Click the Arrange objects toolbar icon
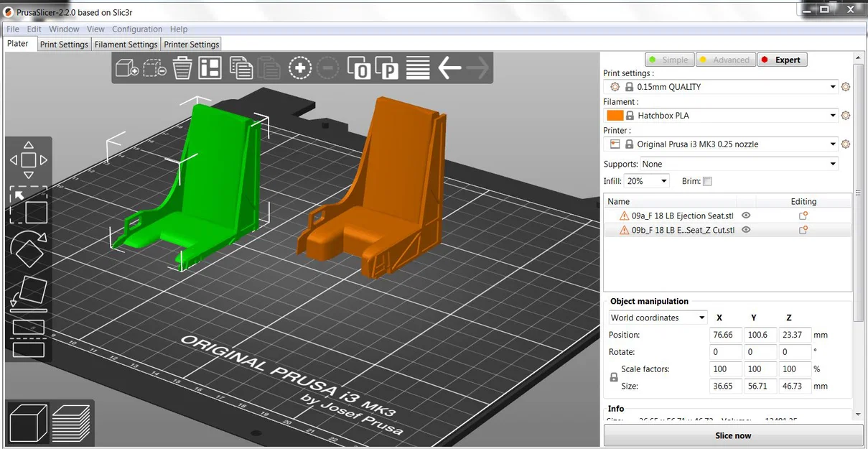Screen dimensions: 868x449 click(x=210, y=68)
